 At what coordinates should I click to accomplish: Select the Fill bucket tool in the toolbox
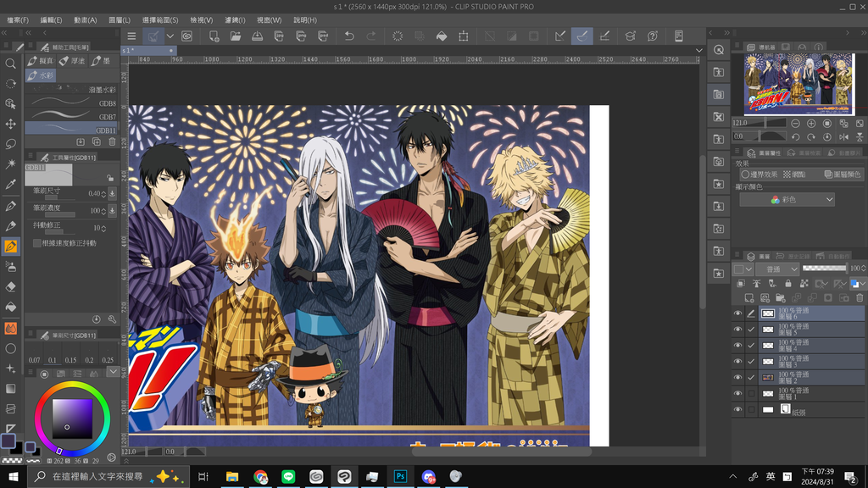(x=10, y=307)
